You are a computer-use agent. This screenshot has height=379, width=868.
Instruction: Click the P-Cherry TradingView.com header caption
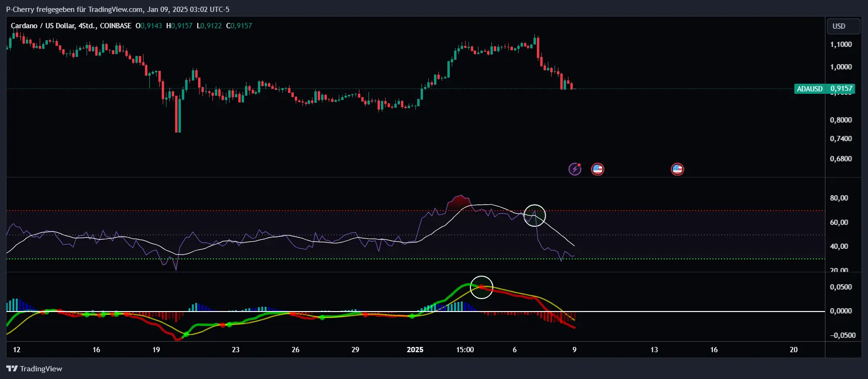(118, 9)
